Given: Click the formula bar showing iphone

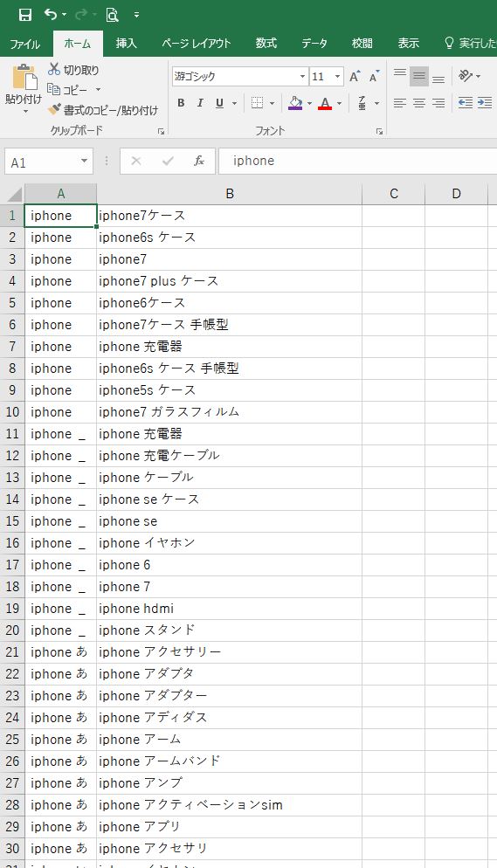Looking at the screenshot, I should coord(357,161).
